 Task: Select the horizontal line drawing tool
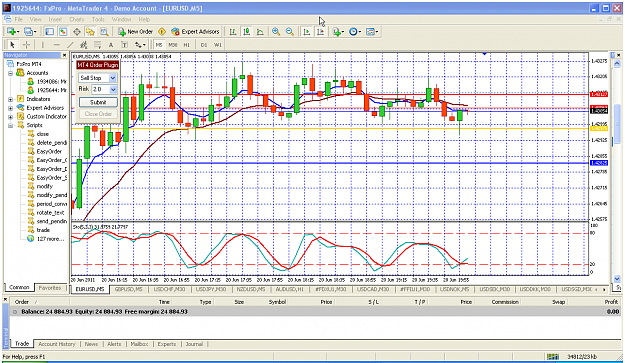57,45
